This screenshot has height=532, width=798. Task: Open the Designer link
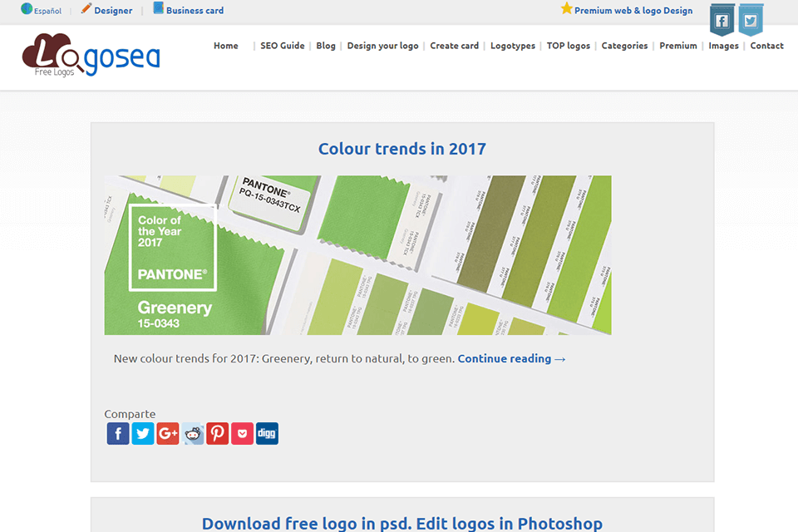coord(113,11)
